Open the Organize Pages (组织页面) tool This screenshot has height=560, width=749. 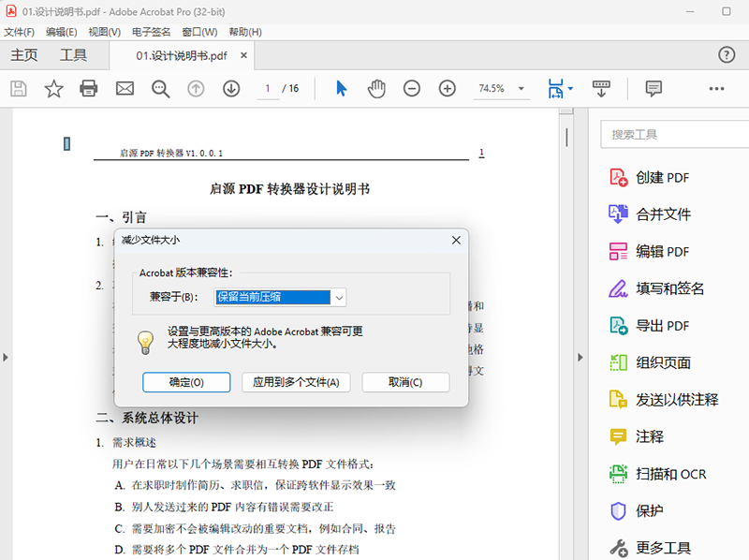[650, 362]
